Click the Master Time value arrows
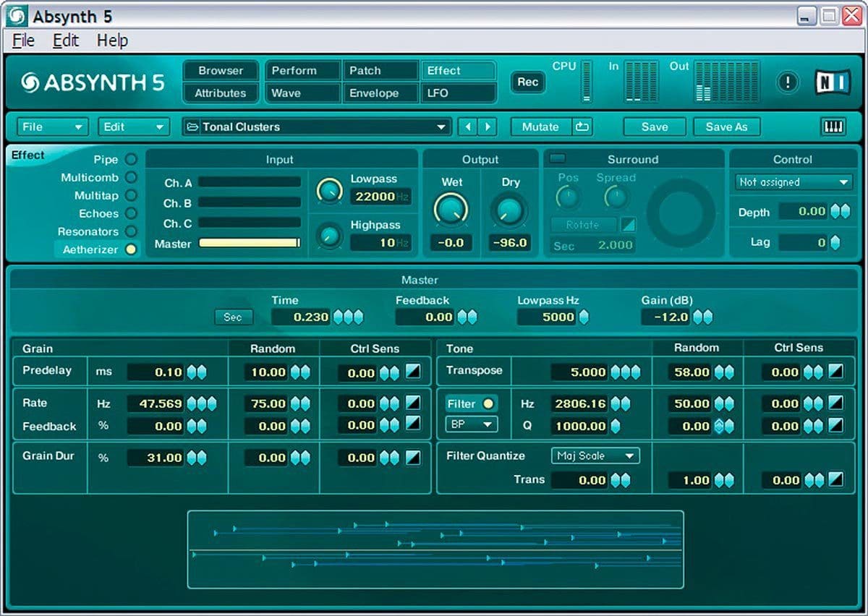 [348, 317]
